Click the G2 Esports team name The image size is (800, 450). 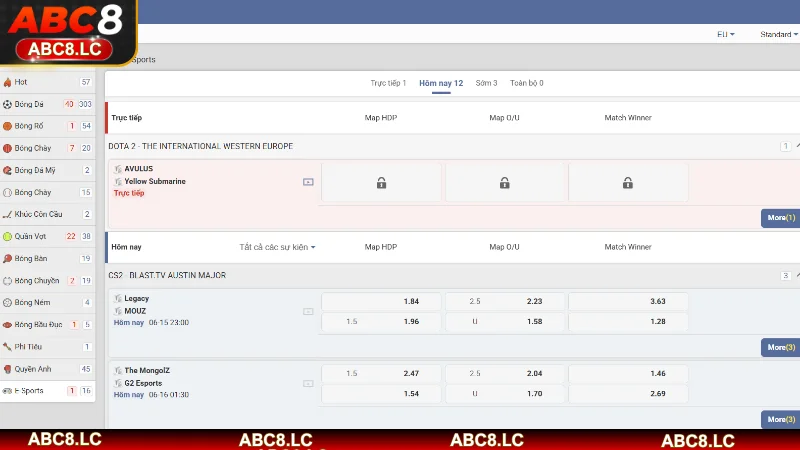pyautogui.click(x=143, y=383)
